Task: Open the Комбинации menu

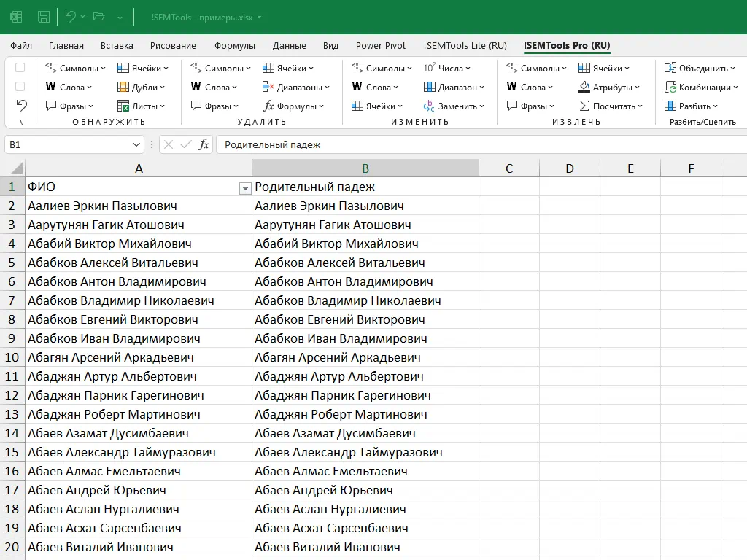Action: (x=701, y=87)
